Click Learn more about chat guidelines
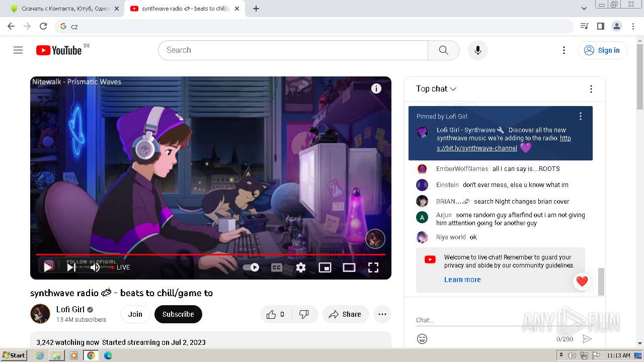The image size is (644, 362). click(462, 280)
